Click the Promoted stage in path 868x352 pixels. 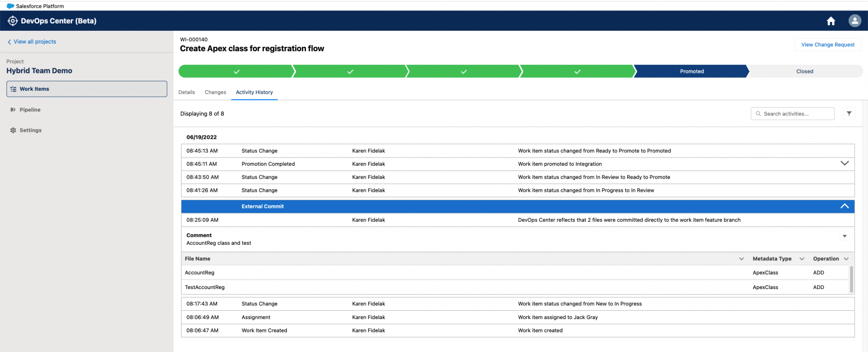[x=691, y=71]
